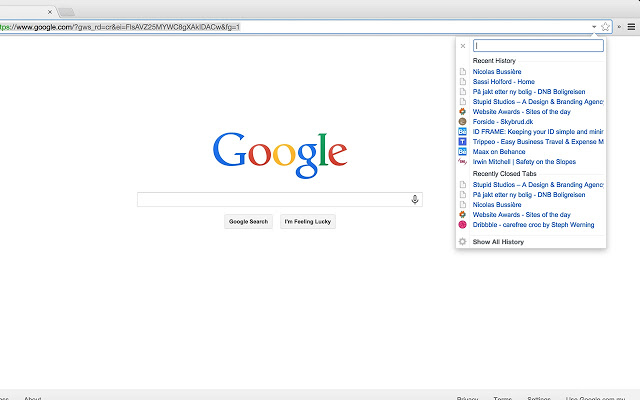Image resolution: width=640 pixels, height=400 pixels.
Task: Open Maax on Behance history entry
Action: click(x=499, y=151)
